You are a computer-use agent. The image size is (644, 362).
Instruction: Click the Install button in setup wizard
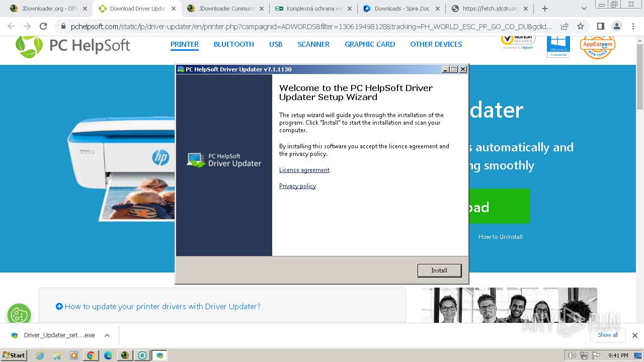[439, 270]
